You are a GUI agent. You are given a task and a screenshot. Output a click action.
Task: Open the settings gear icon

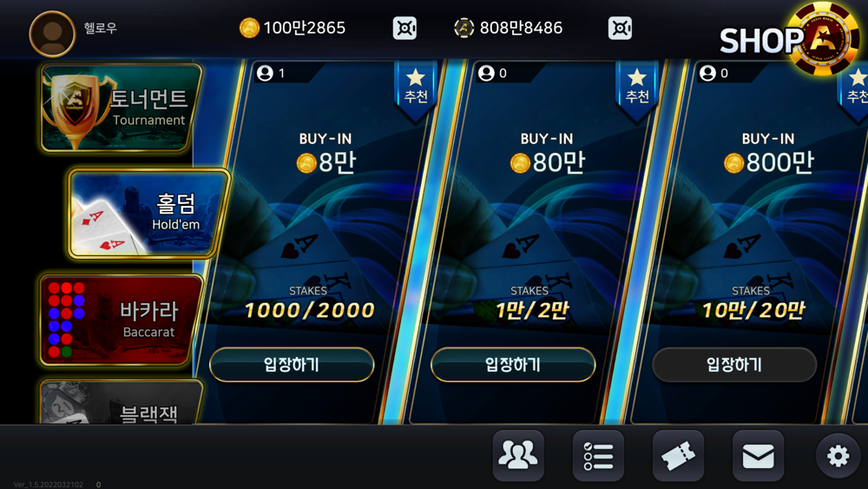pos(838,456)
